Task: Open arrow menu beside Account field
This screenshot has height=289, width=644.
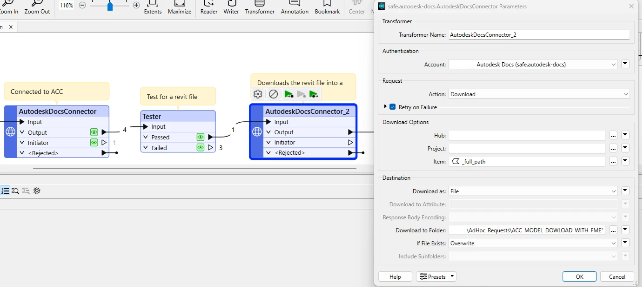Action: 625,64
